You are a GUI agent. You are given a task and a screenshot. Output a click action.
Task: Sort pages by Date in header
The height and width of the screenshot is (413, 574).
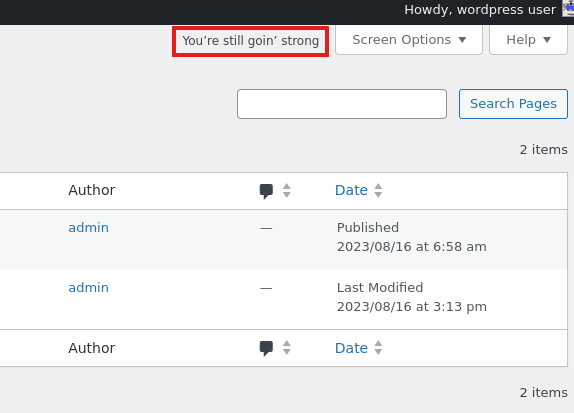click(351, 190)
